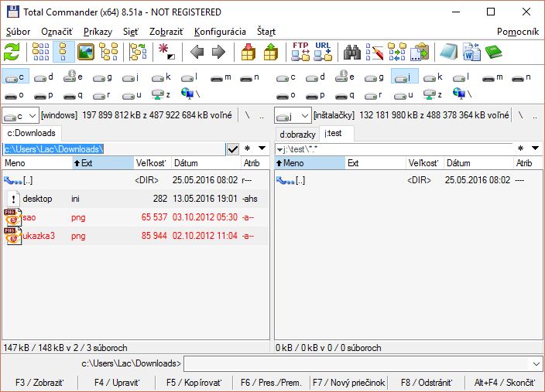Launch the Word document toolbar icon

coord(471,52)
